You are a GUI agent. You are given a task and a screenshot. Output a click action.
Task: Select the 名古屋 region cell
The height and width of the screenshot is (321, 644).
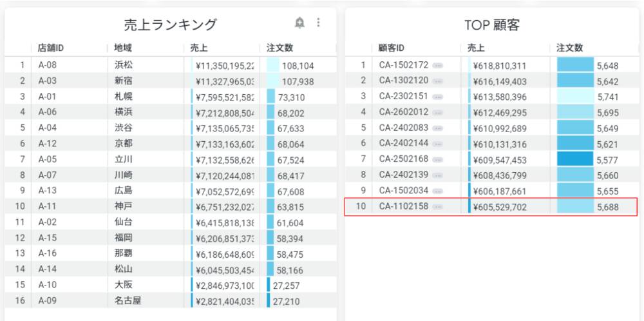pos(128,301)
